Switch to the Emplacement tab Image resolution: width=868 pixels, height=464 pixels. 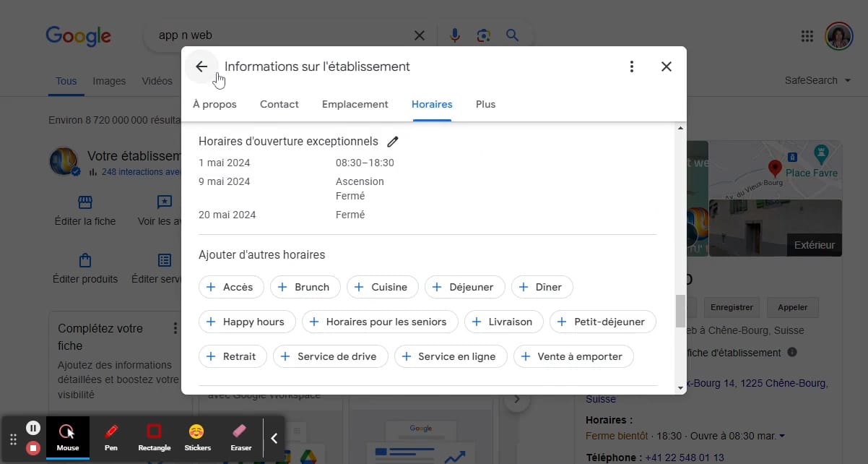(x=355, y=104)
